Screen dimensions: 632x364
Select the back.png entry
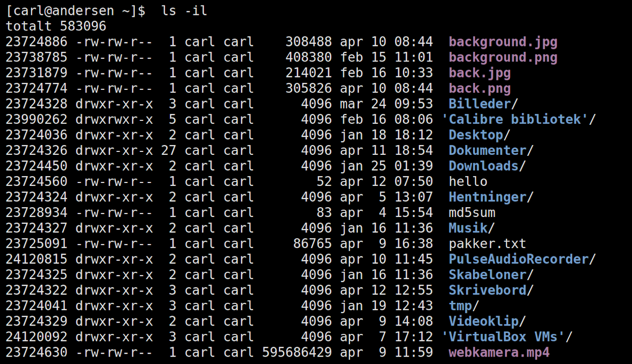click(x=479, y=89)
